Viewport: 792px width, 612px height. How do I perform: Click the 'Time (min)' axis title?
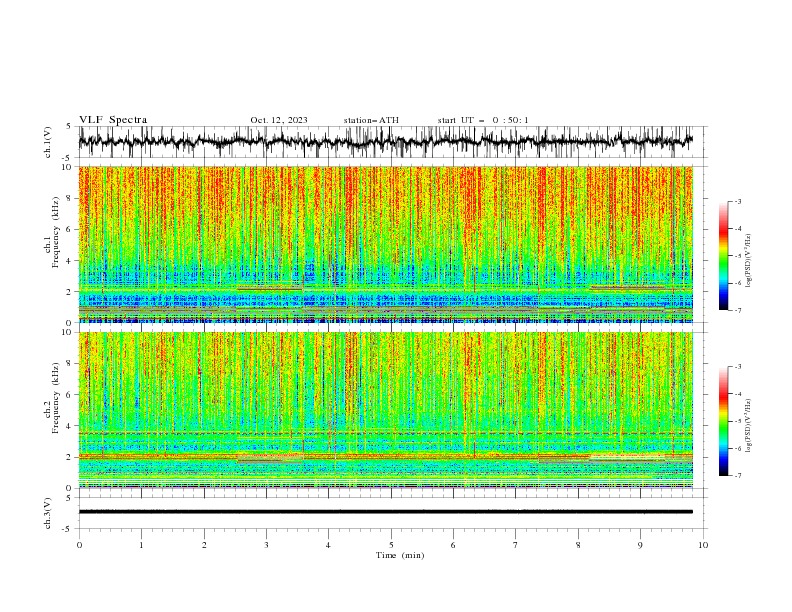(400, 555)
